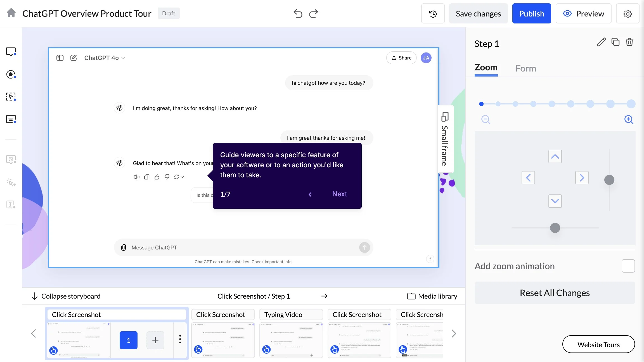
Task: Go to the home icon
Action: click(11, 13)
